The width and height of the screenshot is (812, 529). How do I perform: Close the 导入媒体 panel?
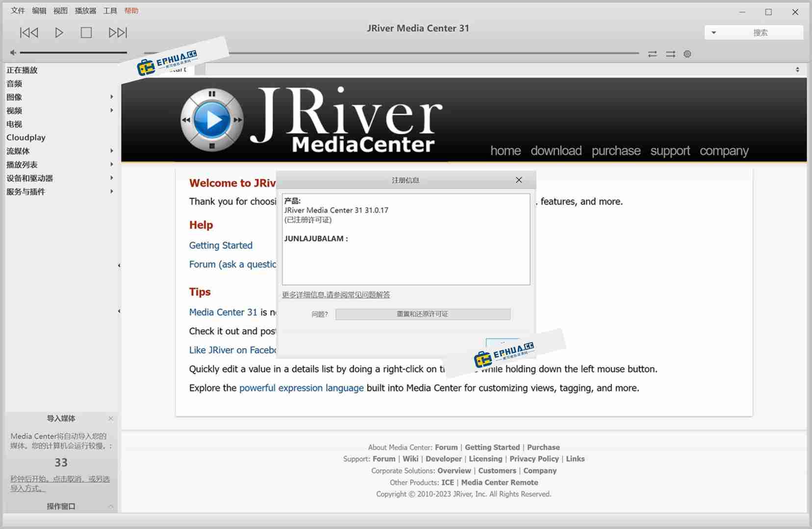(111, 418)
